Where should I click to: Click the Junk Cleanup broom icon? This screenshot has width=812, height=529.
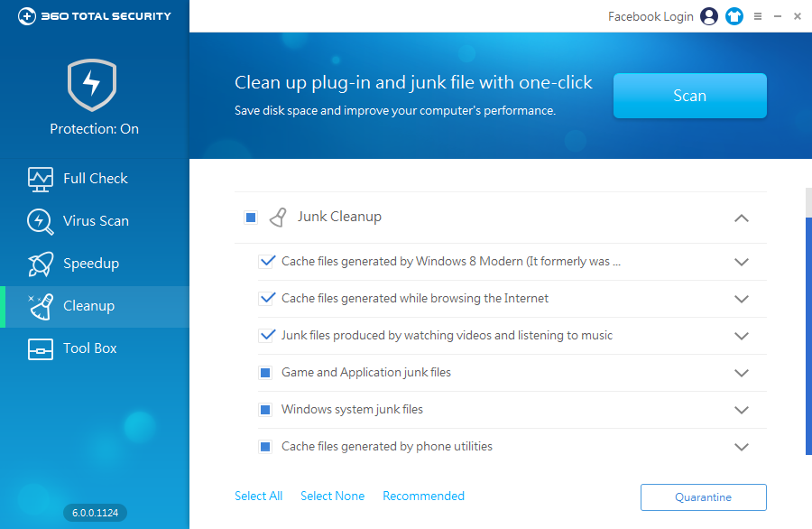point(277,217)
